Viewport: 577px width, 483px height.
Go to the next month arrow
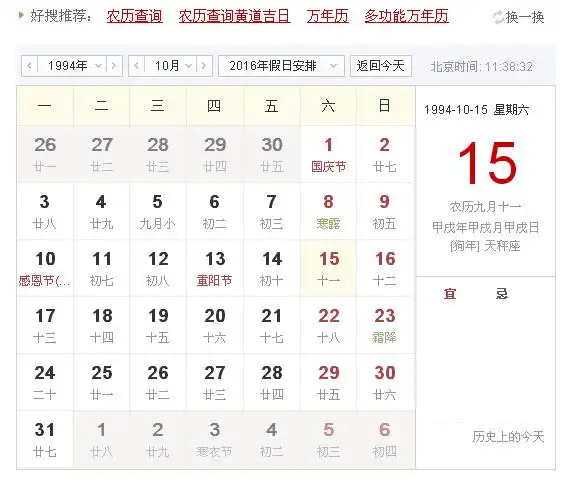[x=204, y=66]
